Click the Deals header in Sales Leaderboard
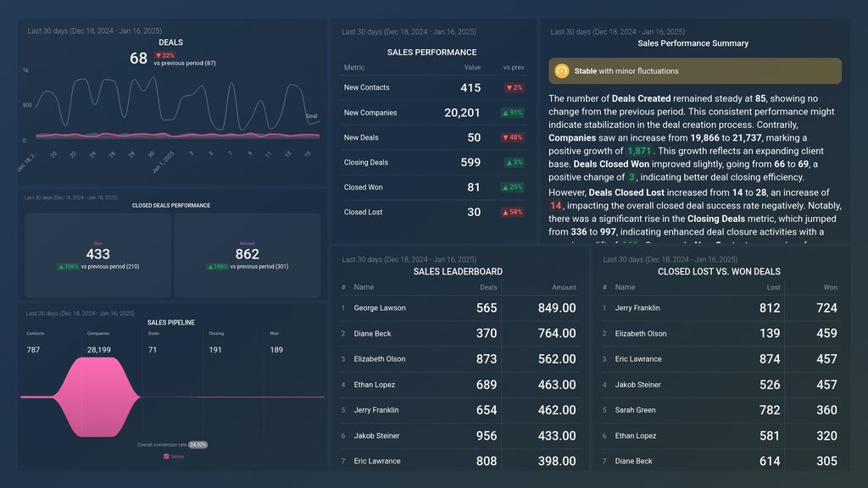 tap(488, 287)
